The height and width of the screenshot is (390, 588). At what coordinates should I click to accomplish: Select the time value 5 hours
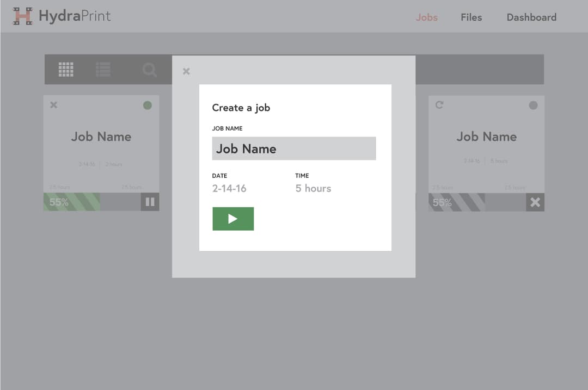[x=313, y=189]
